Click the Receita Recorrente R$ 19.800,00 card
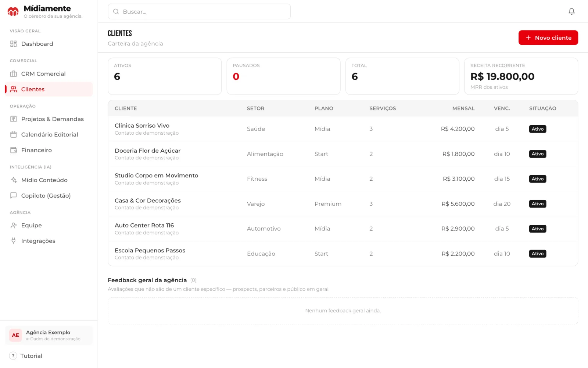This screenshot has width=588, height=368. tap(521, 76)
